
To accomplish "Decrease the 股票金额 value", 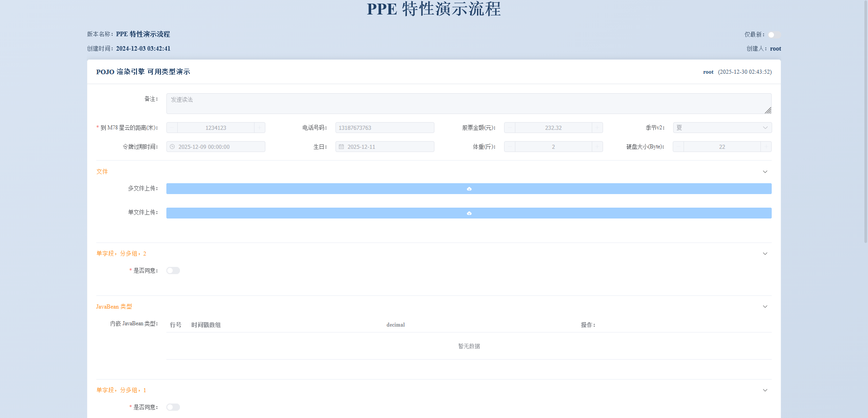I will (x=509, y=128).
